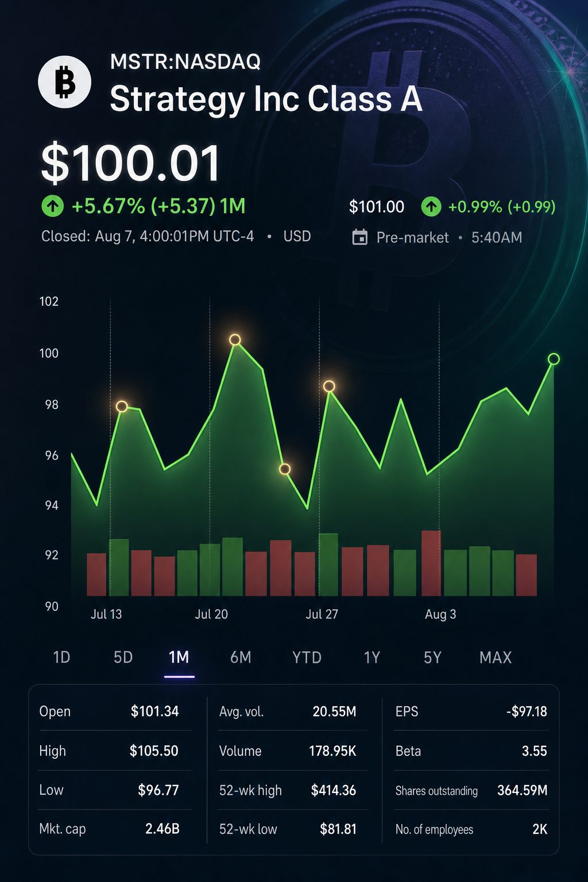Click the Beta value 3.55

[534, 751]
